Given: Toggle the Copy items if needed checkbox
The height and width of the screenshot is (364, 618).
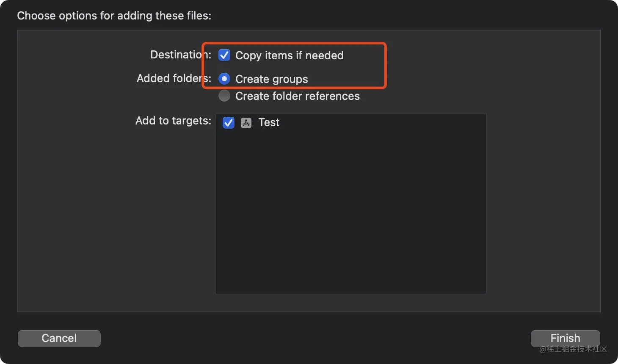Looking at the screenshot, I should point(224,55).
